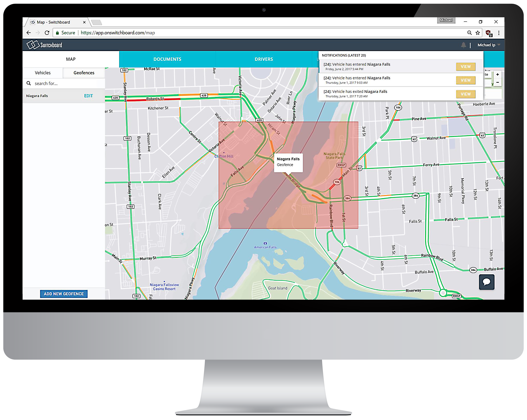
Task: Open the chat bubble widget
Action: [486, 282]
